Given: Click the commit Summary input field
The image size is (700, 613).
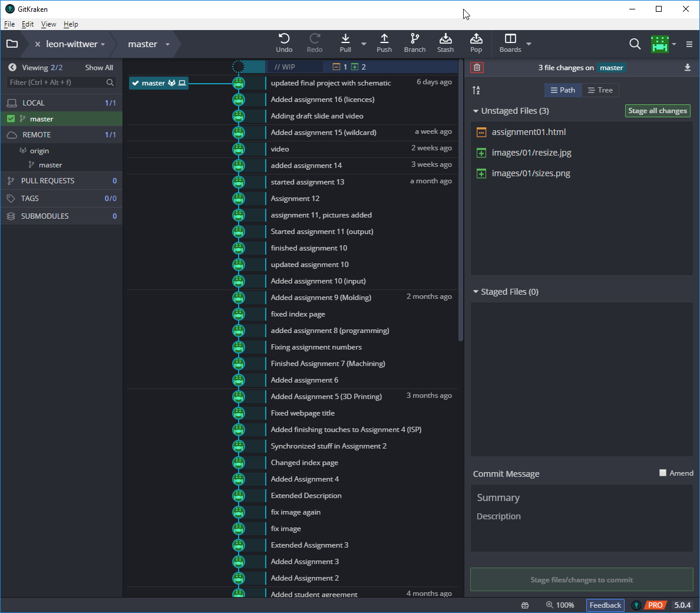Looking at the screenshot, I should (581, 497).
